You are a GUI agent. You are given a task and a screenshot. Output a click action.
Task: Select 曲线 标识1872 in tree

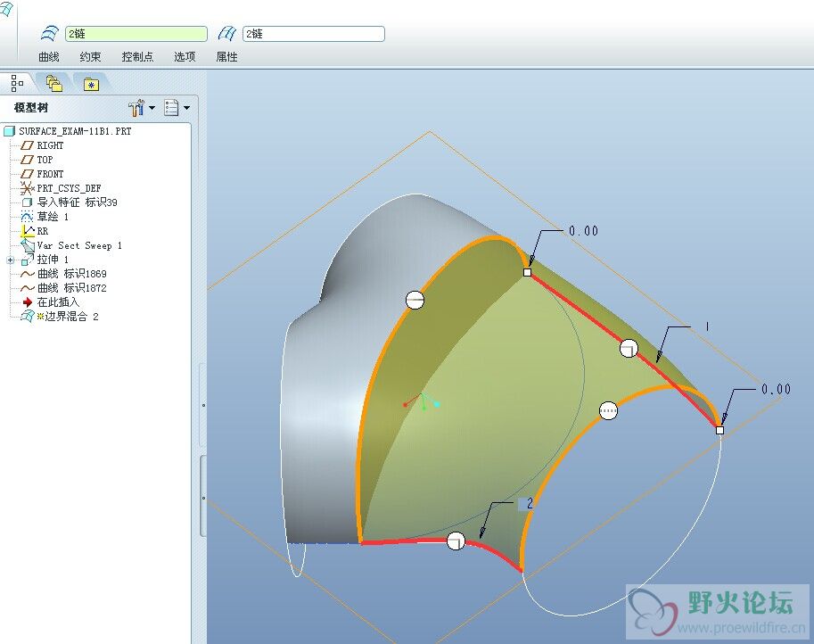(x=71, y=288)
